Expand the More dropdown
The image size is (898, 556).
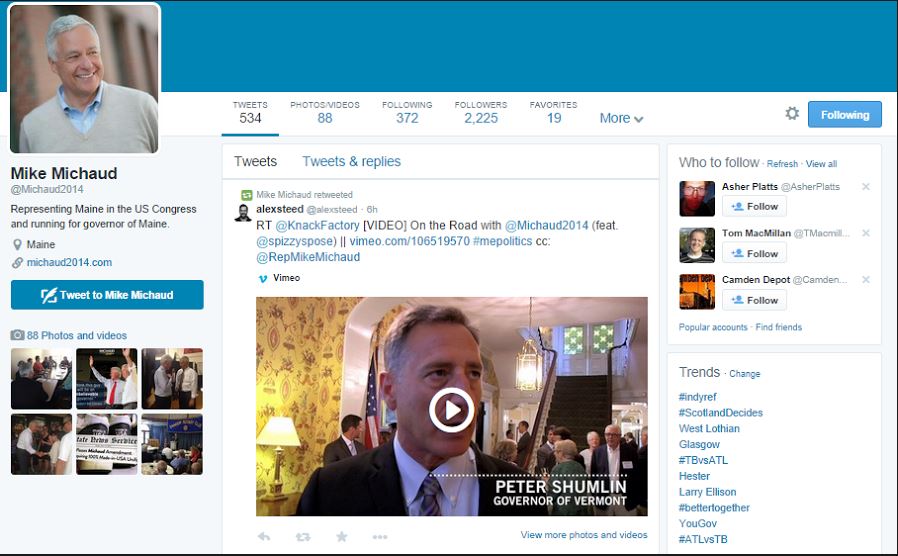(x=621, y=118)
